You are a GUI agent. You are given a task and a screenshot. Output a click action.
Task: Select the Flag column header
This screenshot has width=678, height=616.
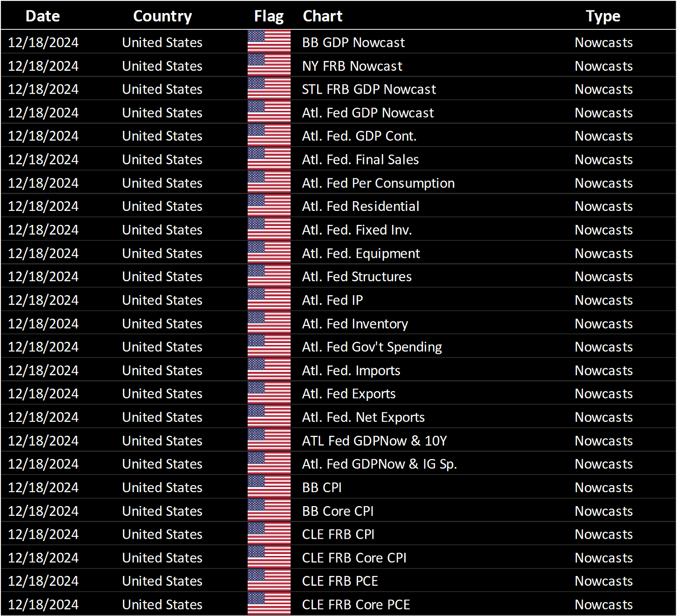(269, 16)
